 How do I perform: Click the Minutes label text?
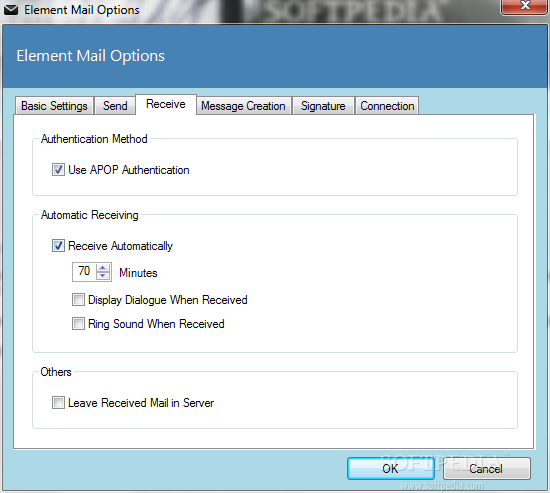pos(138,273)
